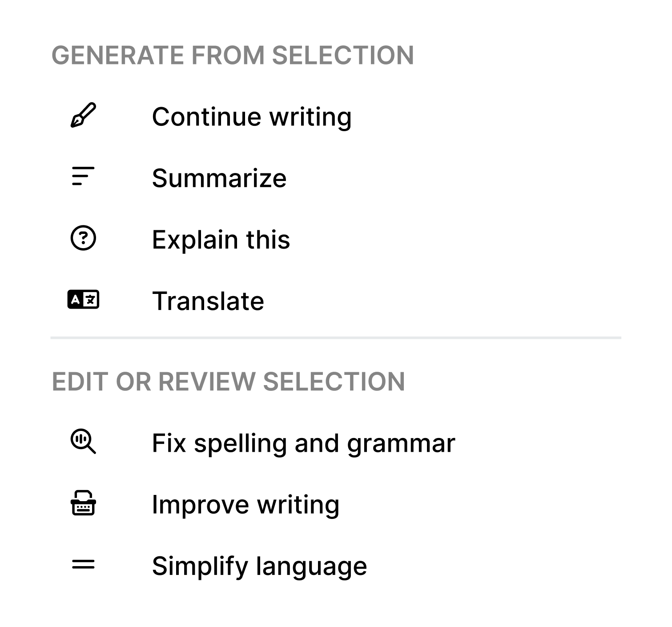
Task: Click the divider line between sections
Action: 336,338
